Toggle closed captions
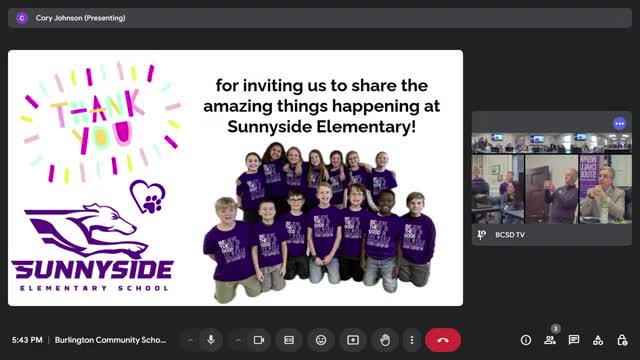Viewport: 640px width, 360px height. pos(289,340)
